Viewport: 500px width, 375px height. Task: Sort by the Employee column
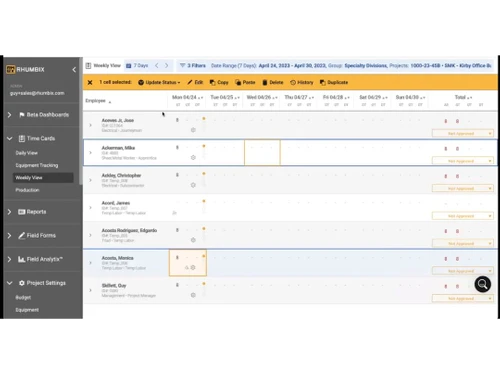click(x=98, y=101)
